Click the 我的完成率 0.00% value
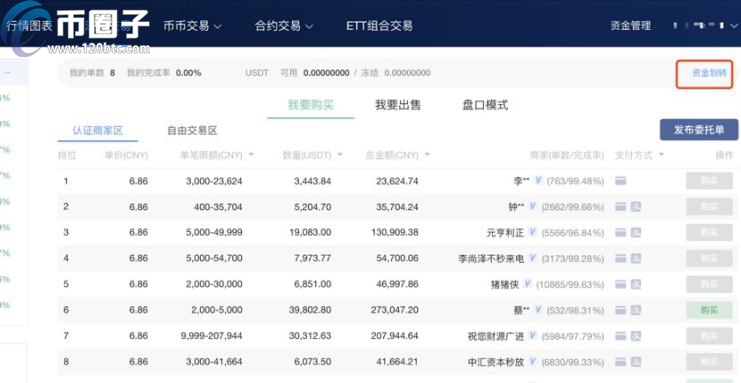 189,73
